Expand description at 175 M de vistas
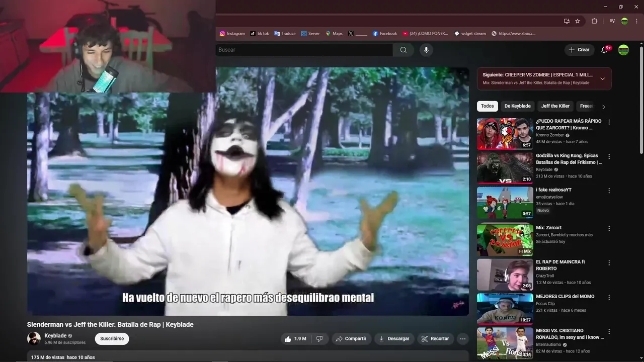 click(x=63, y=357)
